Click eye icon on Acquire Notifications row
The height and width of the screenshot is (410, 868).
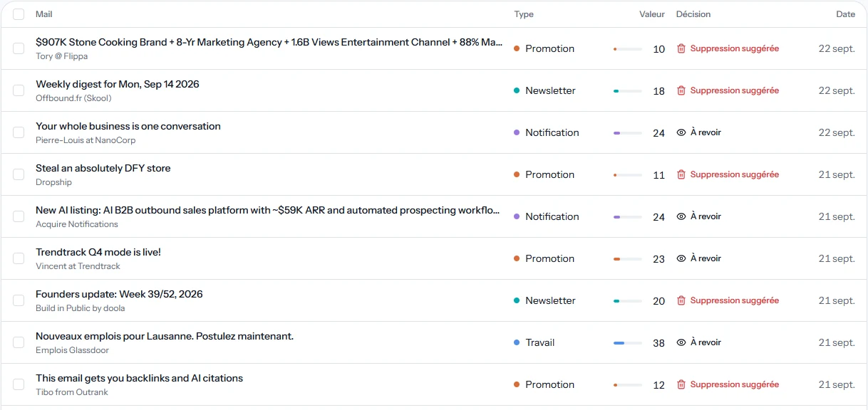(681, 216)
